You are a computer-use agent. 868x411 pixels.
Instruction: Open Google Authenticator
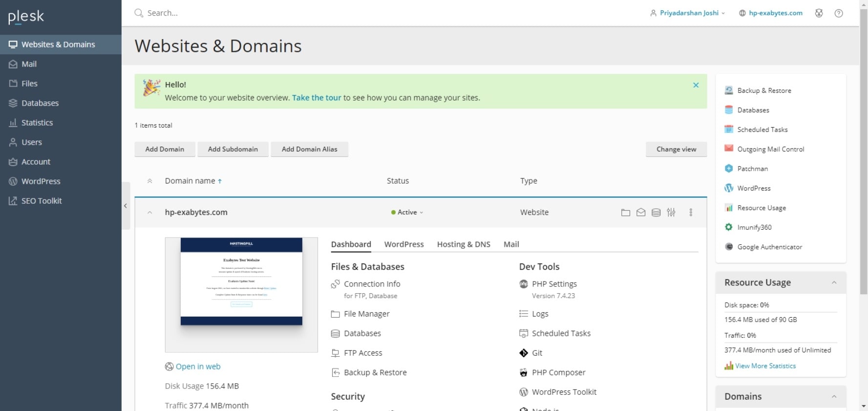click(763, 247)
